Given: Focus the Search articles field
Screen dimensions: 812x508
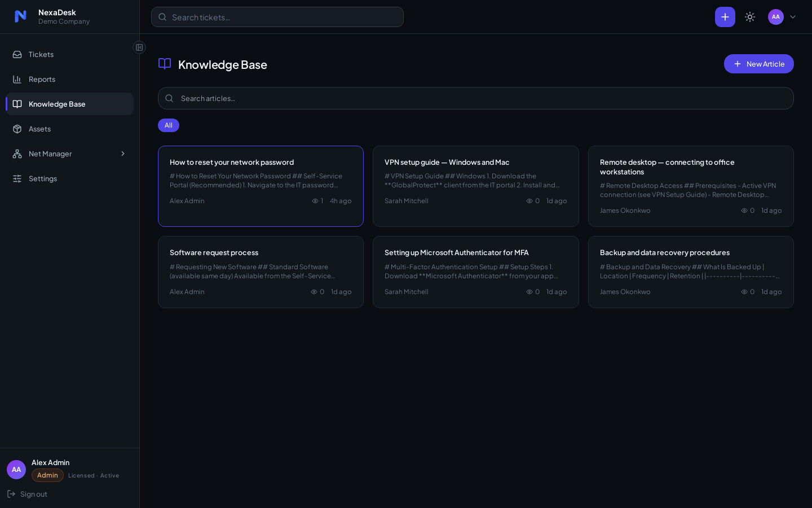Looking at the screenshot, I should click(476, 98).
